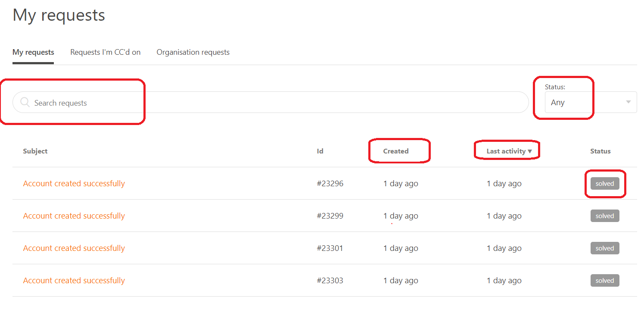
Task: Click solved badge for request #23299
Action: coord(604,216)
